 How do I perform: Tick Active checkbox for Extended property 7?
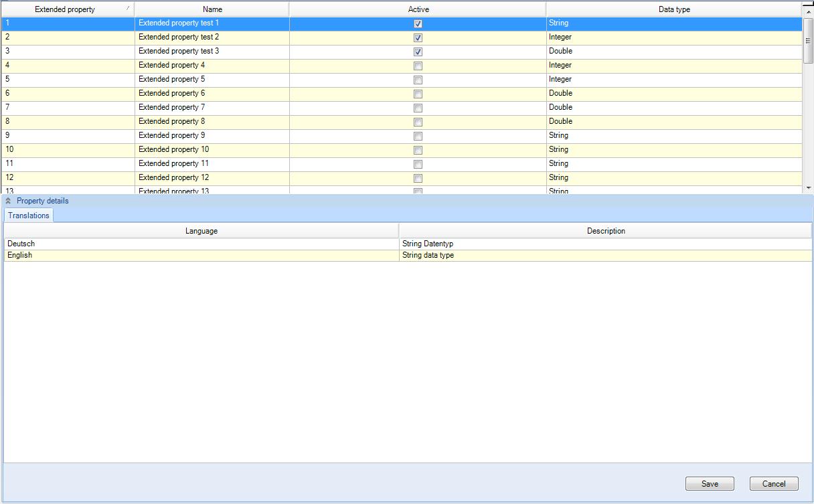pos(418,108)
